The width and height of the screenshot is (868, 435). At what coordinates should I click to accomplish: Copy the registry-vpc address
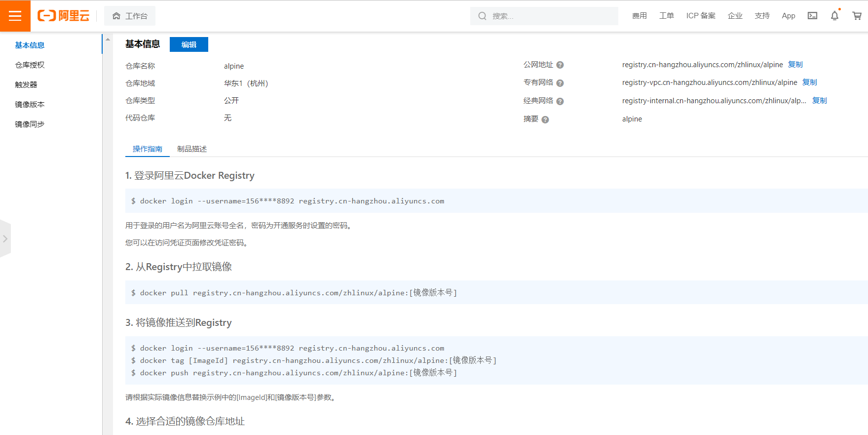pos(809,82)
